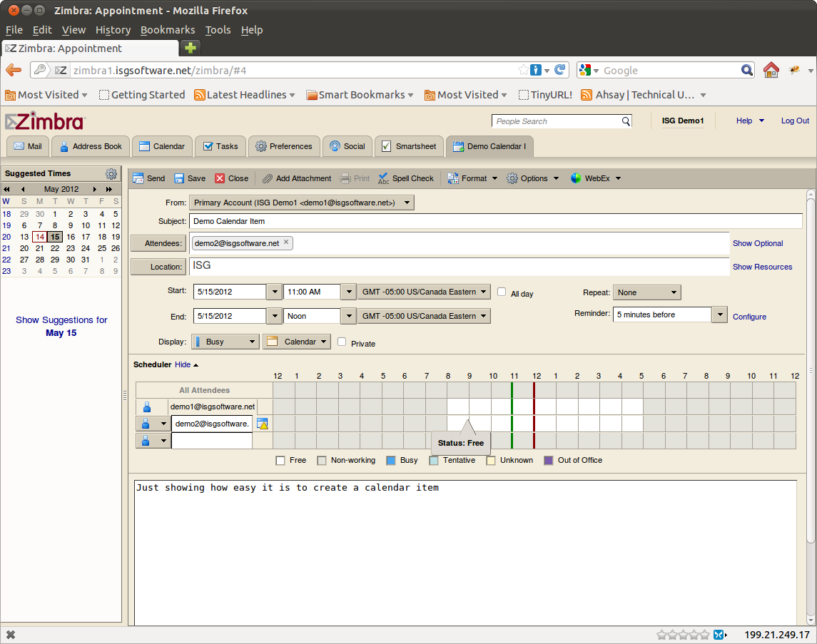
Task: Click the Add Attachment paperclip icon
Action: coord(268,178)
